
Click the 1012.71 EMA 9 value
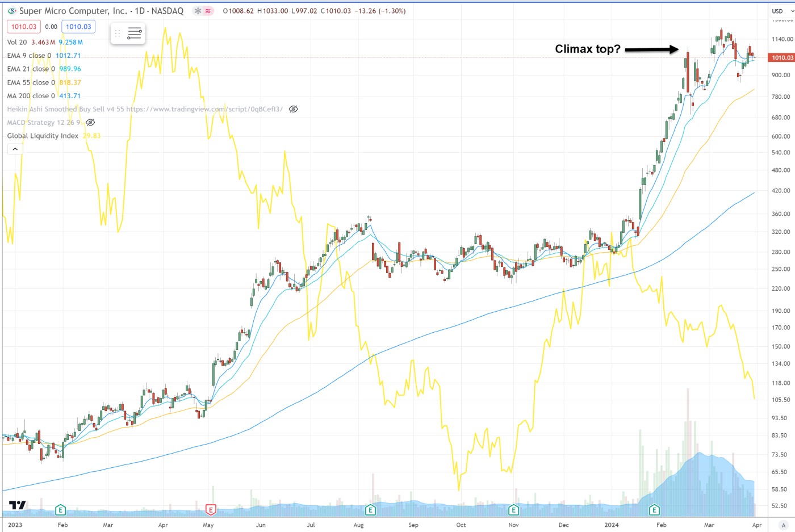pyautogui.click(x=68, y=56)
